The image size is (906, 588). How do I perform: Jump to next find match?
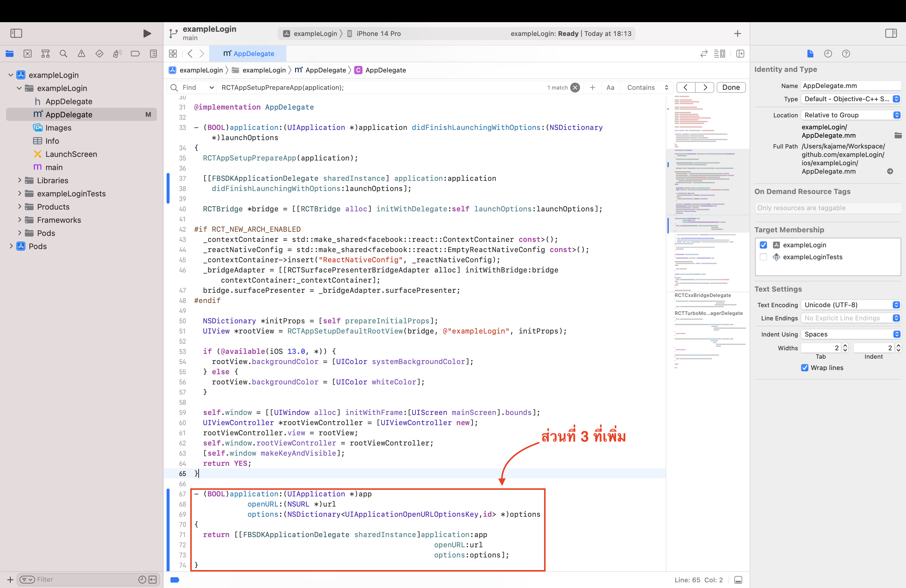pos(705,87)
